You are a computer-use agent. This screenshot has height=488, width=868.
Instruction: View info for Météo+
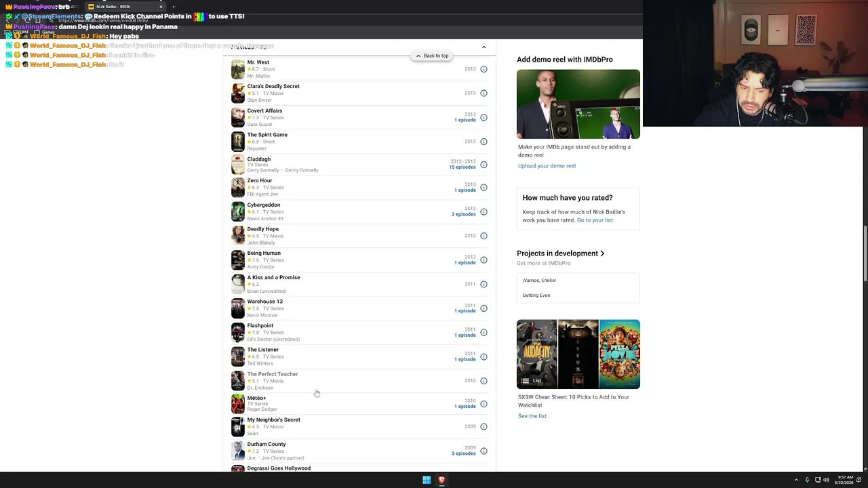point(484,404)
